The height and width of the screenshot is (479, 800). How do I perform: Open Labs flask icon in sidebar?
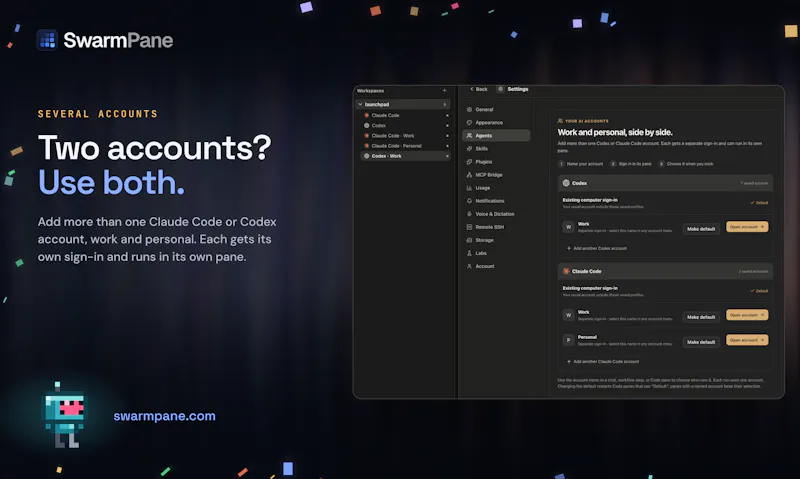pyautogui.click(x=469, y=253)
